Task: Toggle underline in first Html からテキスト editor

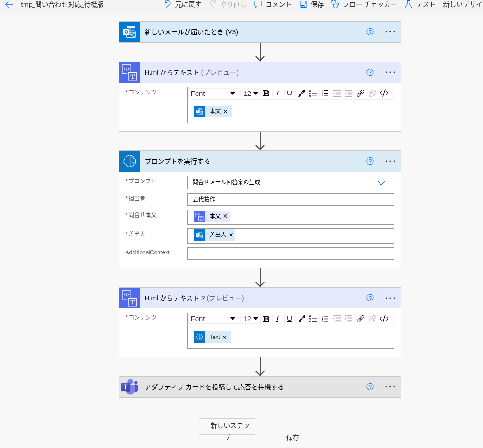Action: [289, 94]
